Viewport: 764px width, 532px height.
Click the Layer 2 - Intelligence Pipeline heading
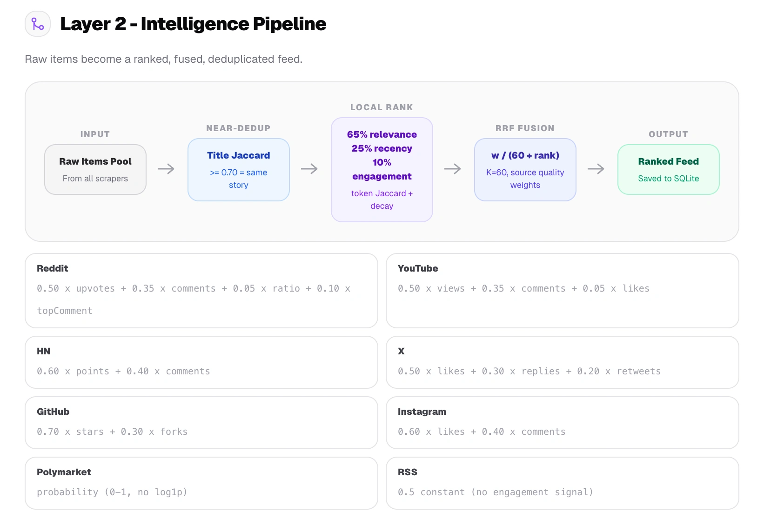pos(193,24)
